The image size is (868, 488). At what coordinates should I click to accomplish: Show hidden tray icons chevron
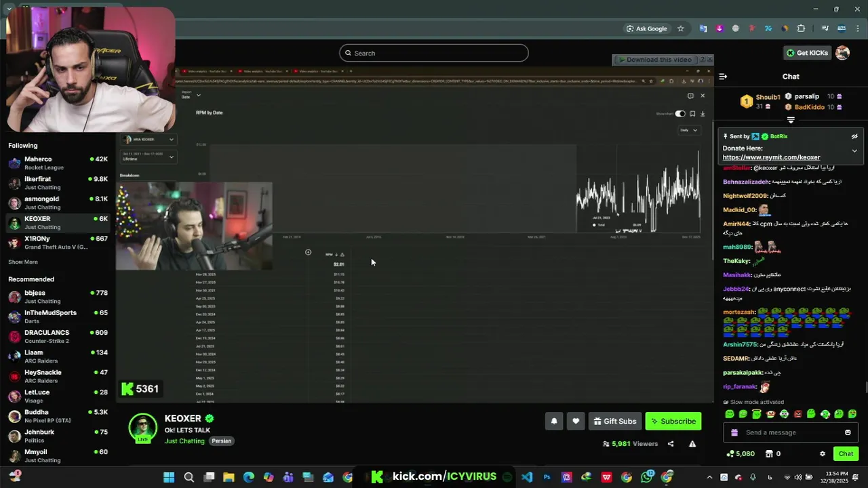pos(709,477)
